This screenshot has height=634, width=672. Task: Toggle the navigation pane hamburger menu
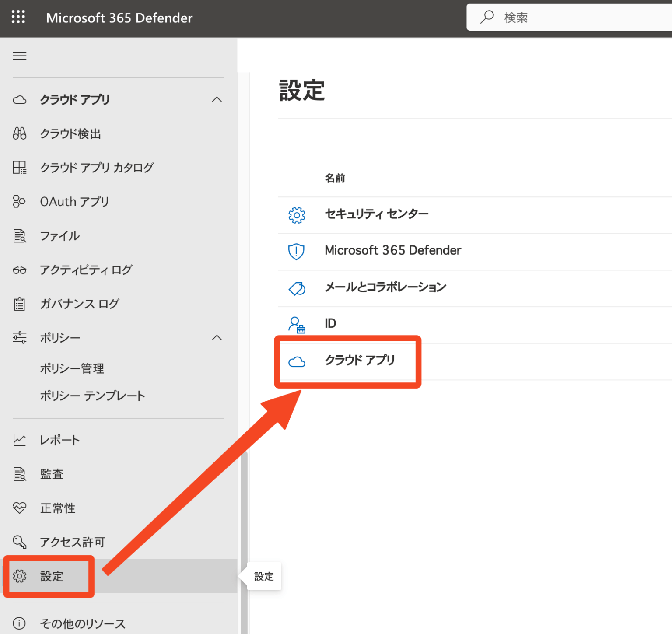[x=19, y=56]
